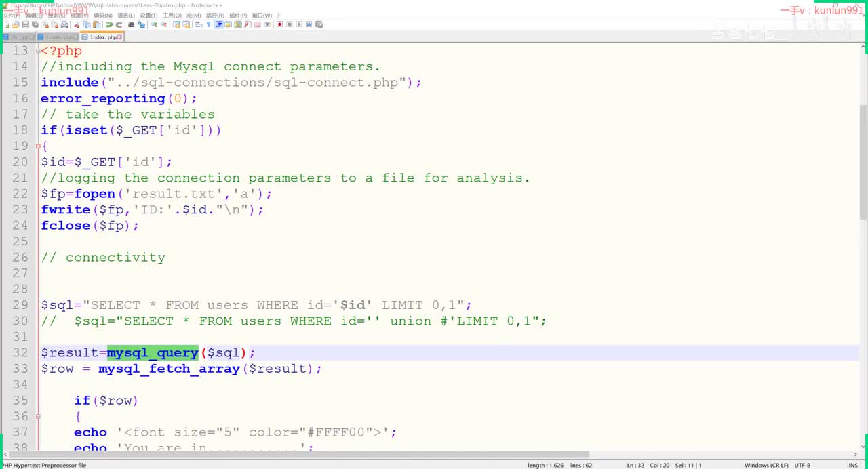Click the Close document toolbar icon
868x469 pixels.
[45, 24]
